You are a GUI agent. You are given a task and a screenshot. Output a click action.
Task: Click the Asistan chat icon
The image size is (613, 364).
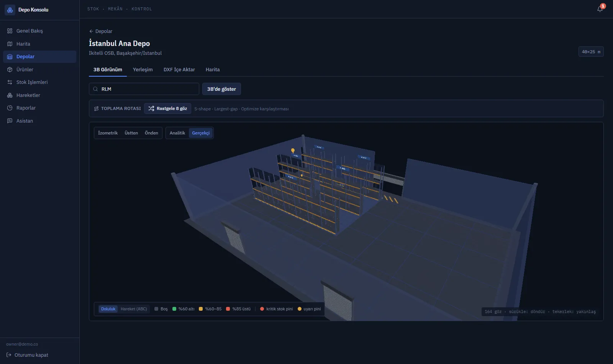tap(10, 121)
